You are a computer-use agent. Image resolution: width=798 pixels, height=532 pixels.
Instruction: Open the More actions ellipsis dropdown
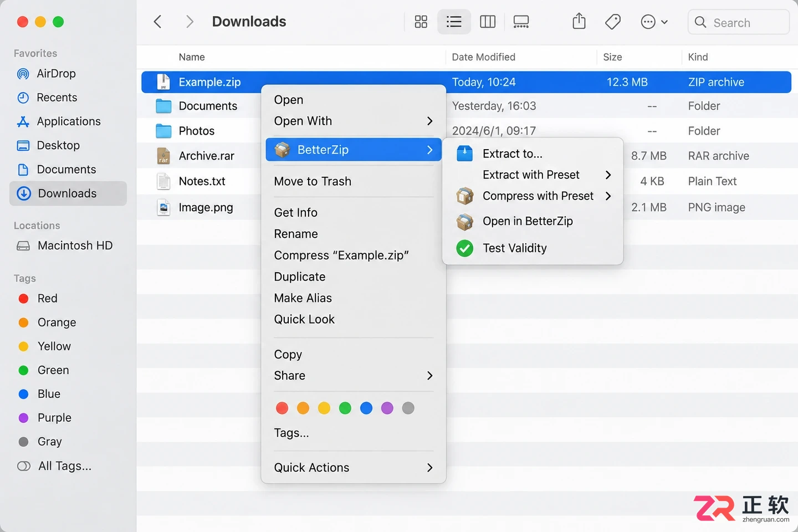click(x=654, y=22)
